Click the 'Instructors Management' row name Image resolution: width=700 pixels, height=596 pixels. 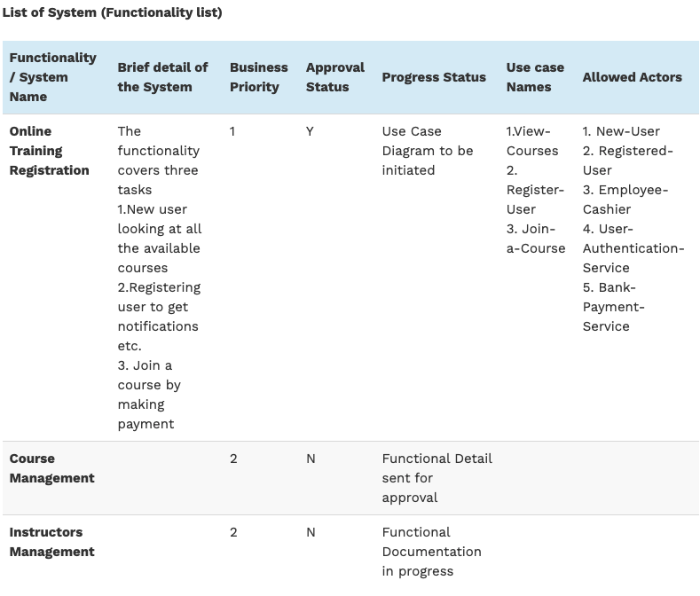point(51,542)
